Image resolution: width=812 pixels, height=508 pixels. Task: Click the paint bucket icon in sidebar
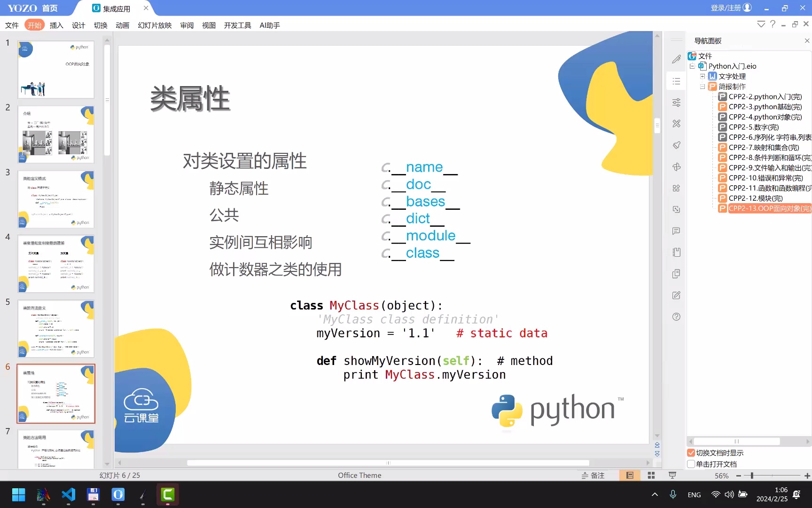[x=676, y=145]
